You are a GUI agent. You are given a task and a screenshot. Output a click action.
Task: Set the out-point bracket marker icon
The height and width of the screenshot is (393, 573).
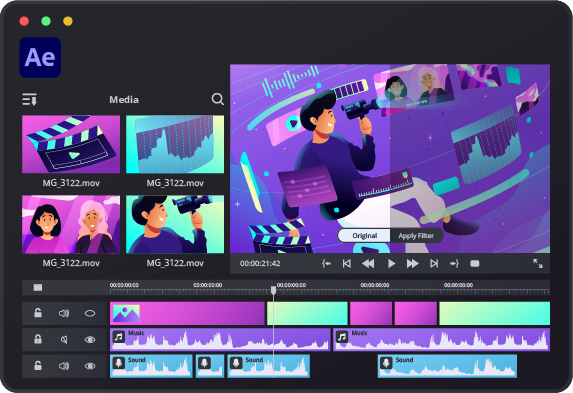click(454, 264)
